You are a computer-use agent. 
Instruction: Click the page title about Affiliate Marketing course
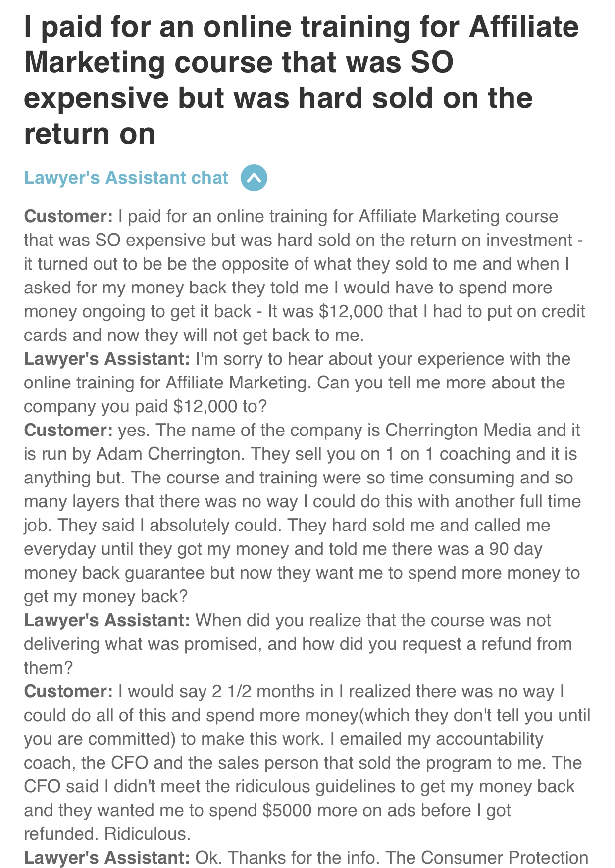[x=301, y=80]
